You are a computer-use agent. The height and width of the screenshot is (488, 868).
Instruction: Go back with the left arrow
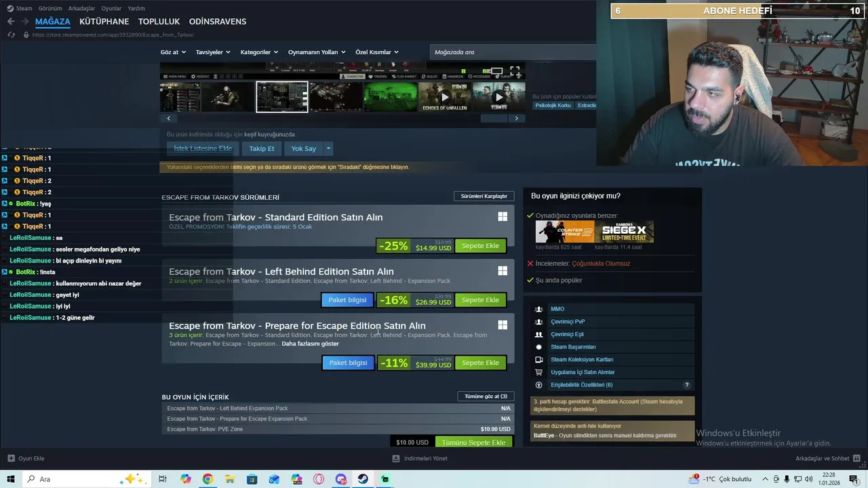click(11, 22)
